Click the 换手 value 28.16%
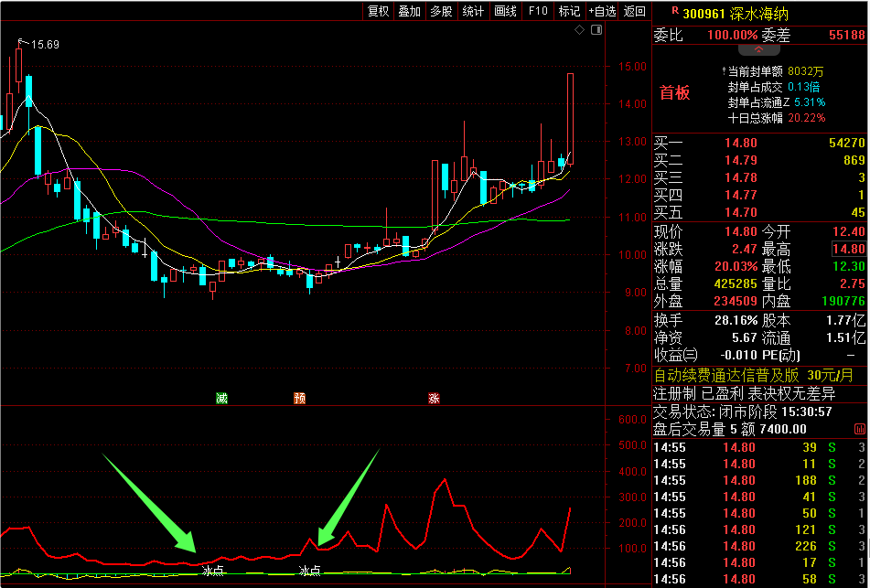This screenshot has height=588, width=870. (x=736, y=320)
